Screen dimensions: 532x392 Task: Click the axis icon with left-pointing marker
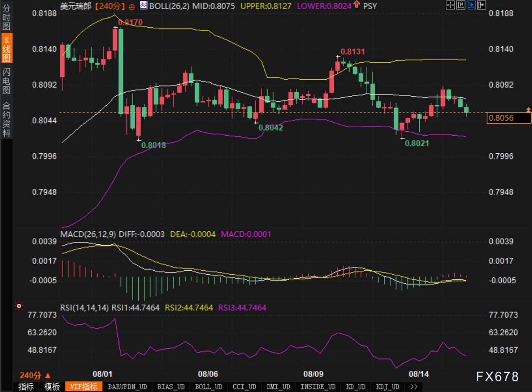[460, 5]
